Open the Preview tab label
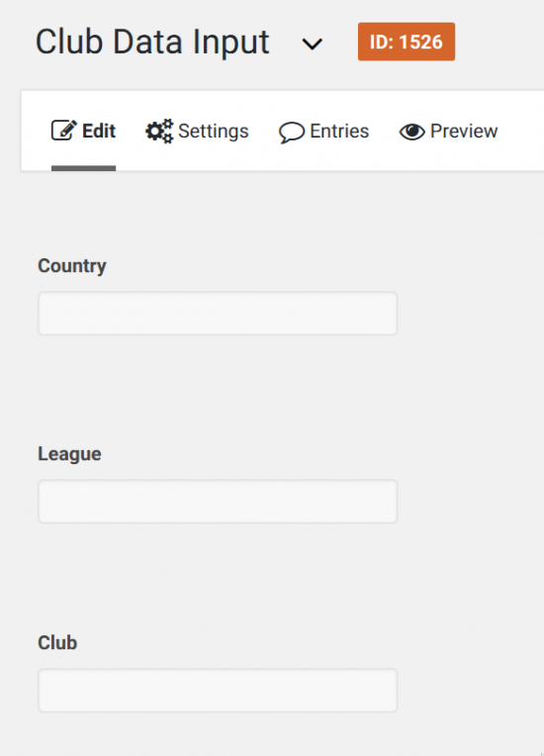Screen dimensions: 544x756 [x=464, y=131]
